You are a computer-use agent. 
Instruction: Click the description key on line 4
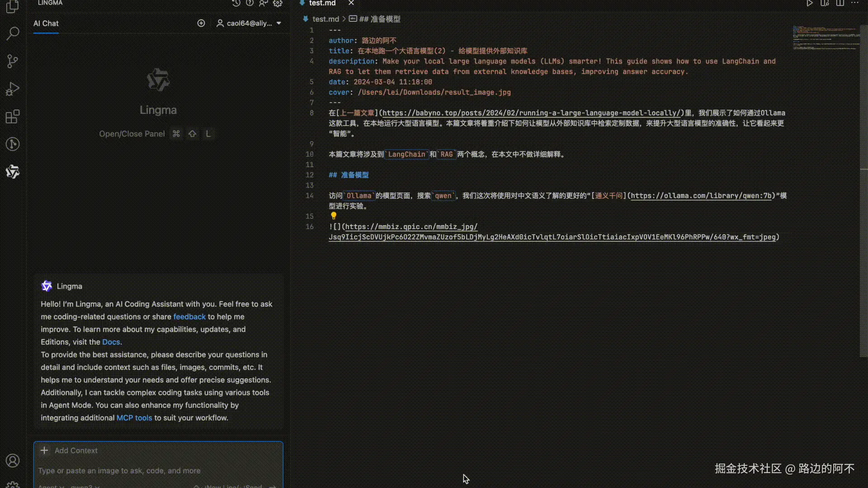point(351,61)
